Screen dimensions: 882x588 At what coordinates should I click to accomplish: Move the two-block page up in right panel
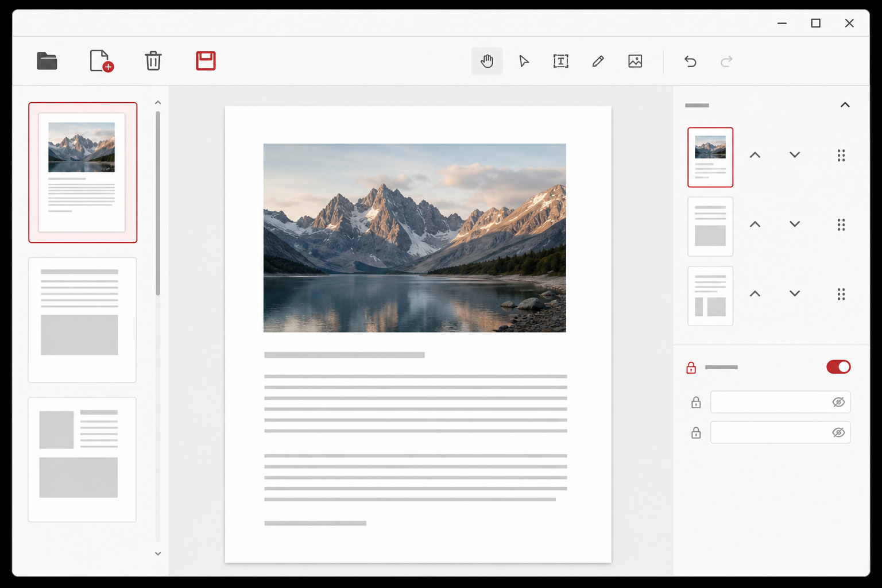tap(755, 294)
